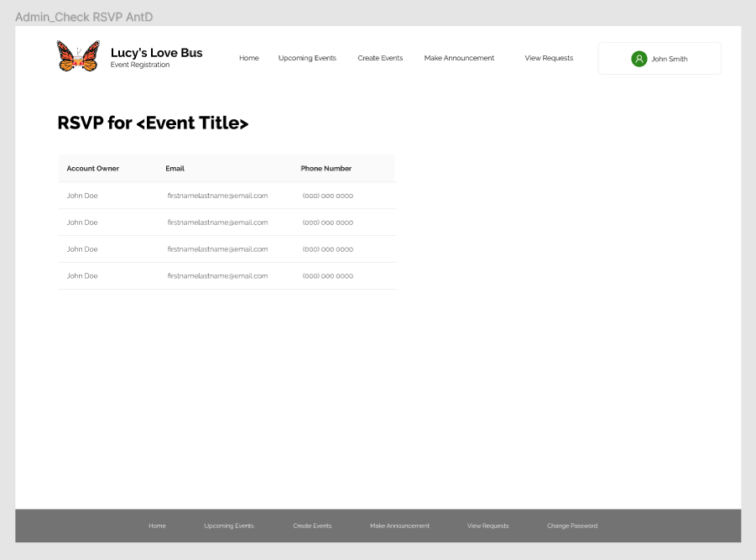
Task: Open View Requests in top navigation
Action: pos(549,58)
